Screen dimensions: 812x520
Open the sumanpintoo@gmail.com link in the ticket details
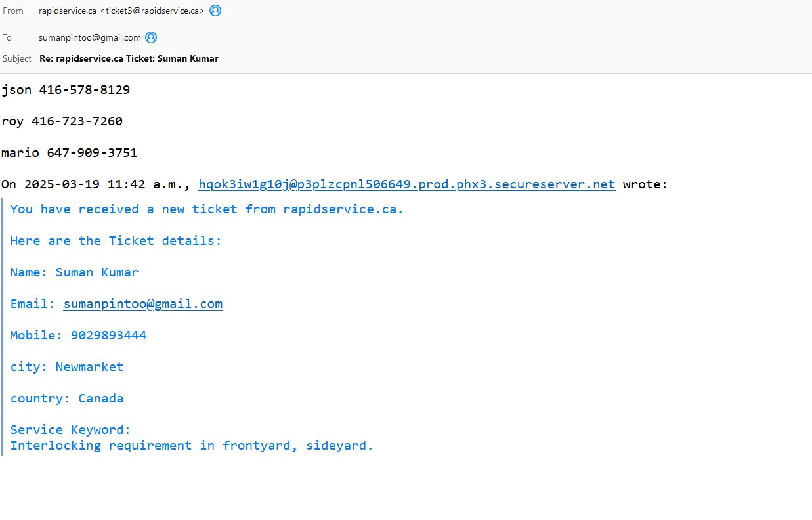click(142, 304)
